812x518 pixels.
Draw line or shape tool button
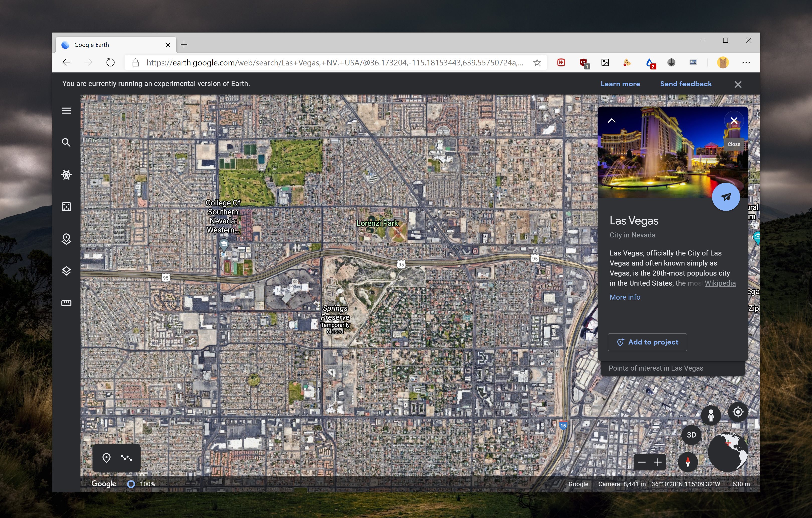[127, 458]
